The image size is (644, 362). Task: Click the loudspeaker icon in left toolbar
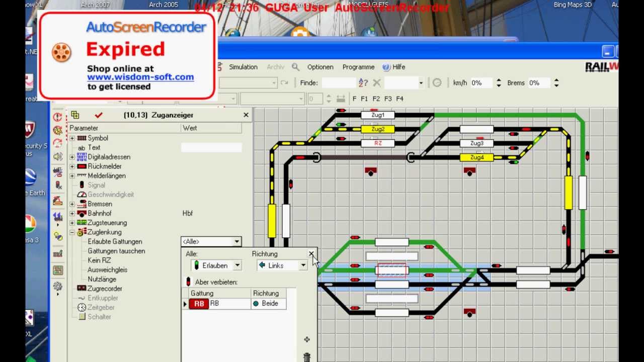[x=58, y=157]
